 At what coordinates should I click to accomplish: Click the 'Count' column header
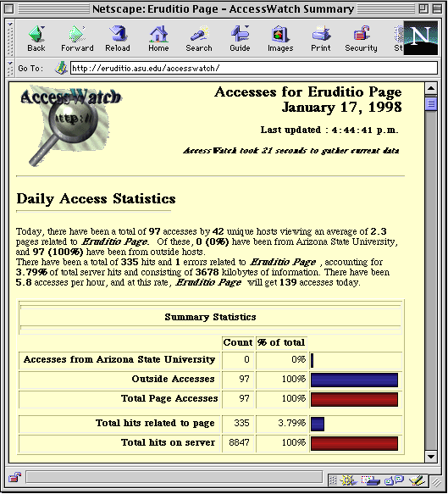(x=238, y=342)
